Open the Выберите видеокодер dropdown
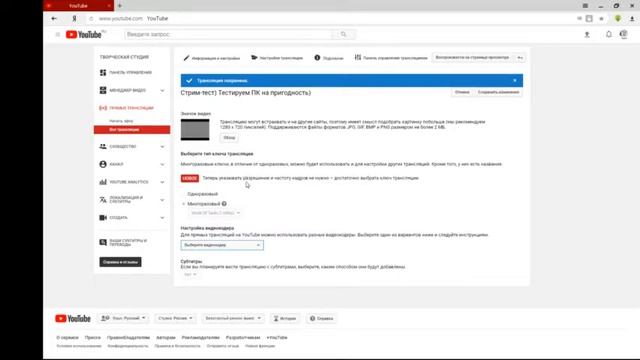640x360 pixels. (222, 245)
